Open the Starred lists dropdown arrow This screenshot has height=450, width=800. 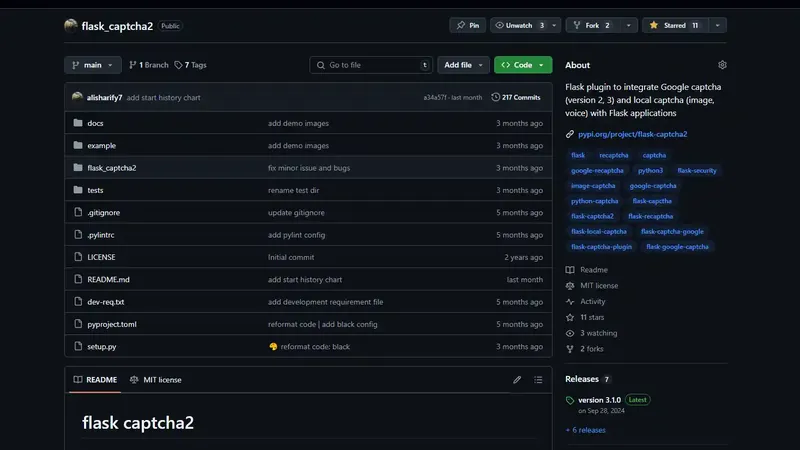(x=717, y=25)
